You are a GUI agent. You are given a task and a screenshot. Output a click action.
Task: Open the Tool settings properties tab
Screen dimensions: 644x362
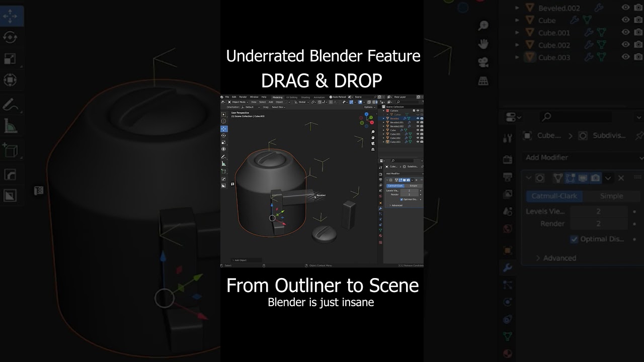coord(380,167)
